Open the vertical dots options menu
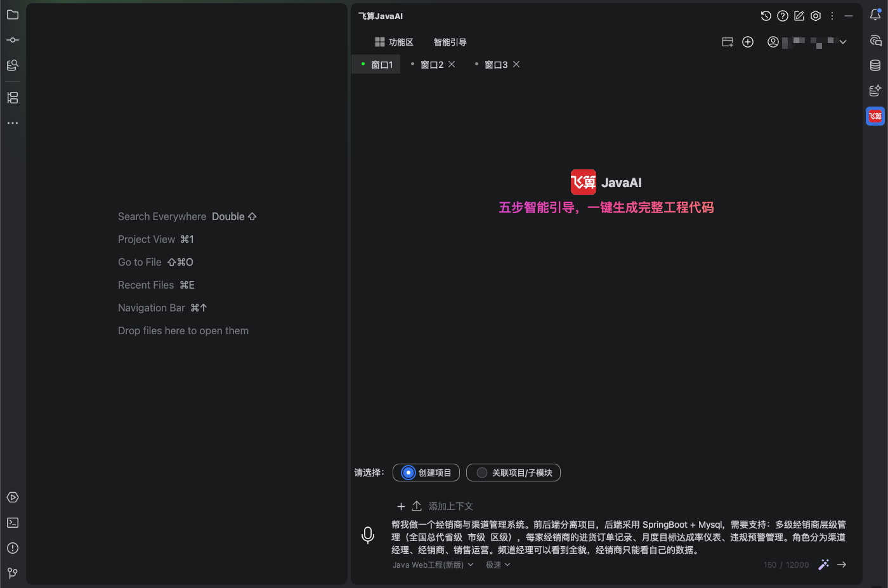 (x=832, y=16)
